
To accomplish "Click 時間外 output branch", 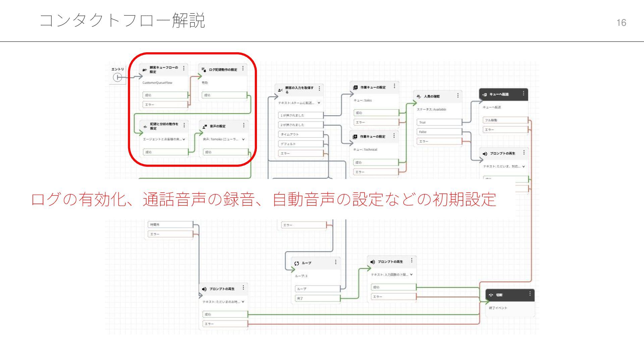I will [x=170, y=225].
